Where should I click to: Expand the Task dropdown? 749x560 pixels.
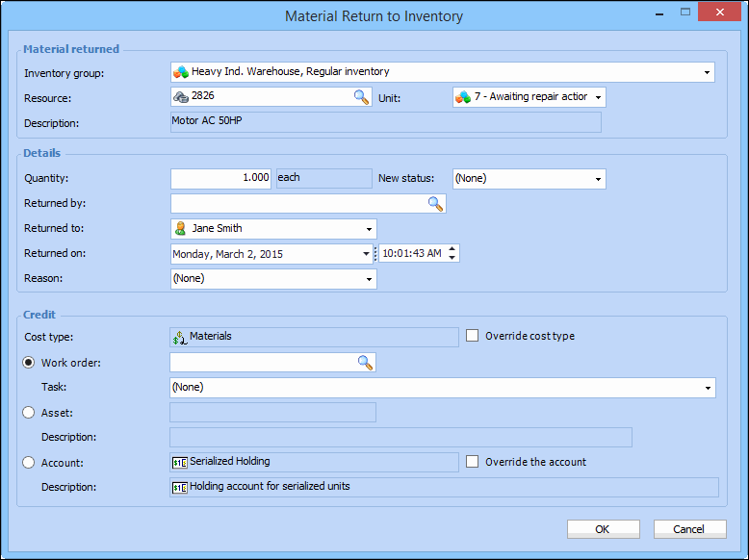tap(708, 388)
